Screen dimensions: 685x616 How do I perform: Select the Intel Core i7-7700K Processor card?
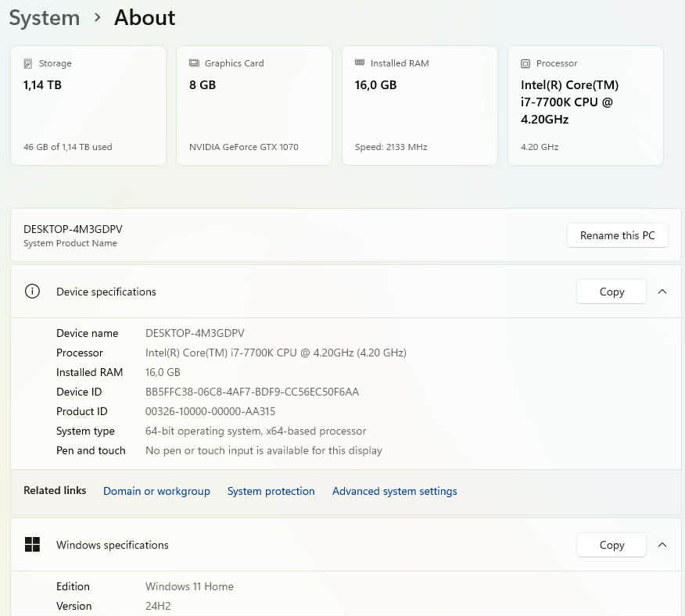tap(586, 106)
